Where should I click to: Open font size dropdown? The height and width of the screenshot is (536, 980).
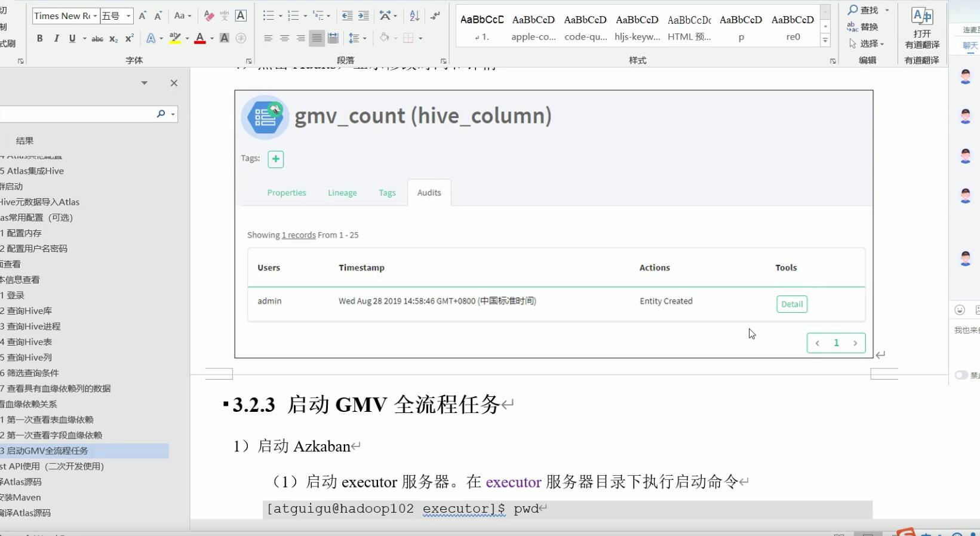[128, 16]
